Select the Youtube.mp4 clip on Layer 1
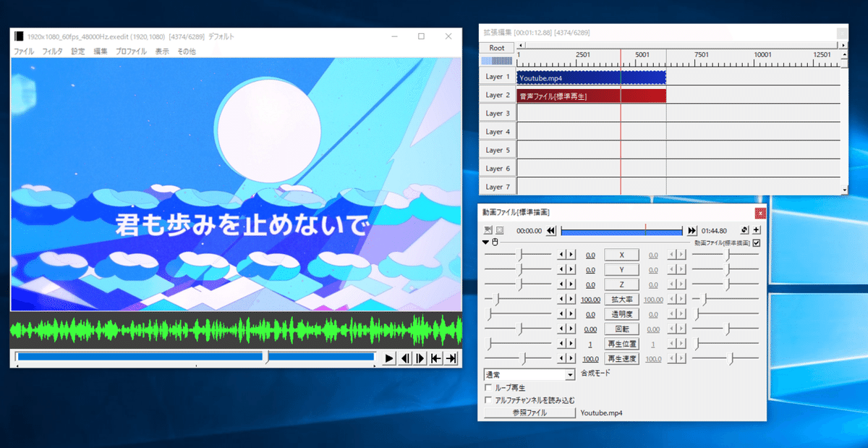The image size is (868, 448). tap(591, 77)
